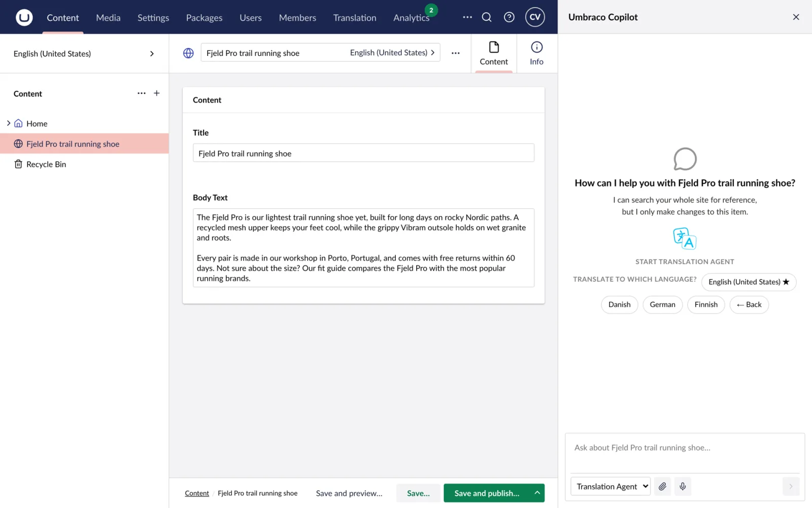Open the Settings section
This screenshot has width=812, height=508.
153,18
